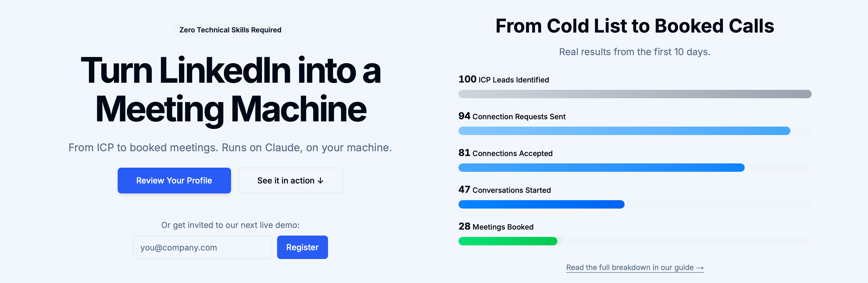Viewport: 868px width, 283px height.
Task: Open the Read the full breakdown guide link
Action: coord(629,267)
